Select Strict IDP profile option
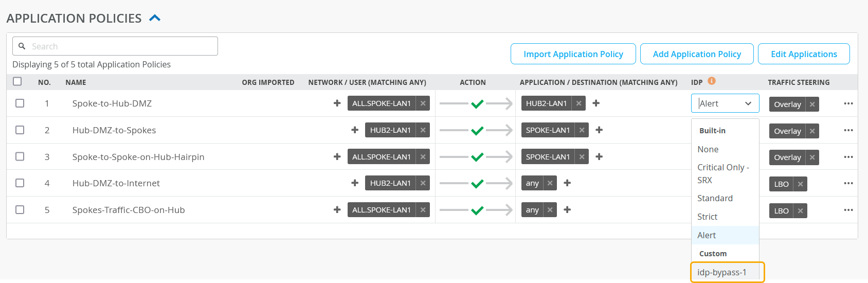The width and height of the screenshot is (868, 283). pyautogui.click(x=708, y=217)
